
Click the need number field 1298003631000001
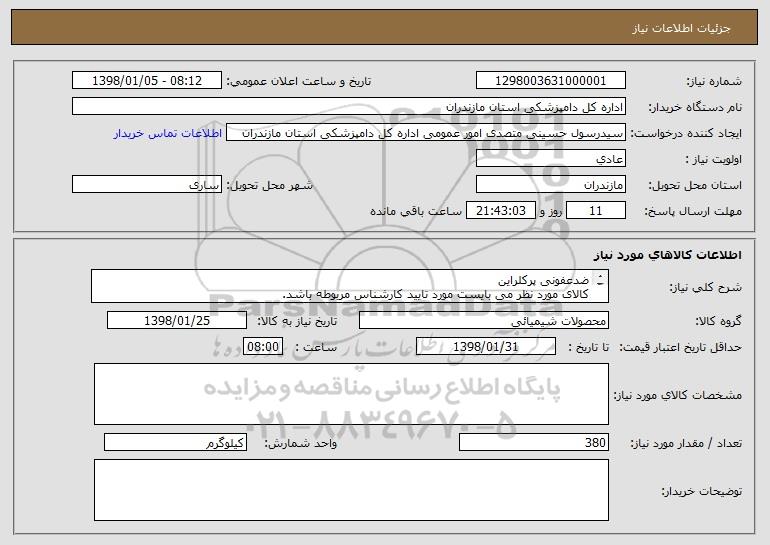(x=550, y=81)
